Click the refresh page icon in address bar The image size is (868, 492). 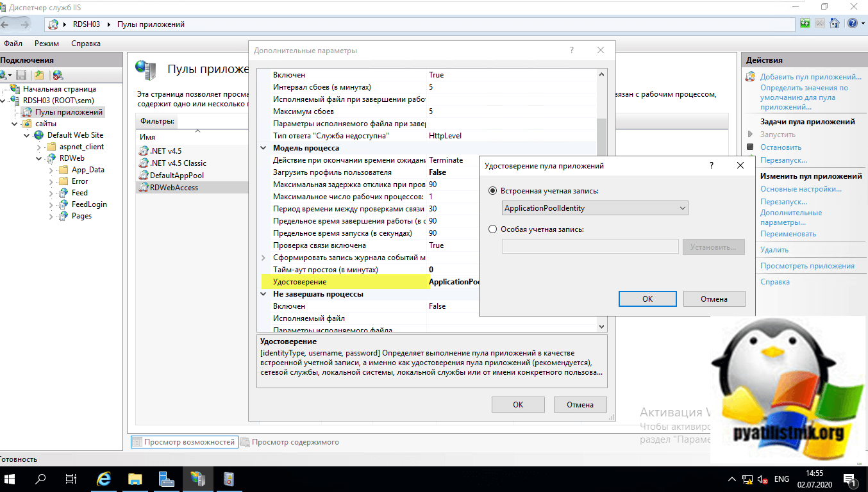point(805,24)
